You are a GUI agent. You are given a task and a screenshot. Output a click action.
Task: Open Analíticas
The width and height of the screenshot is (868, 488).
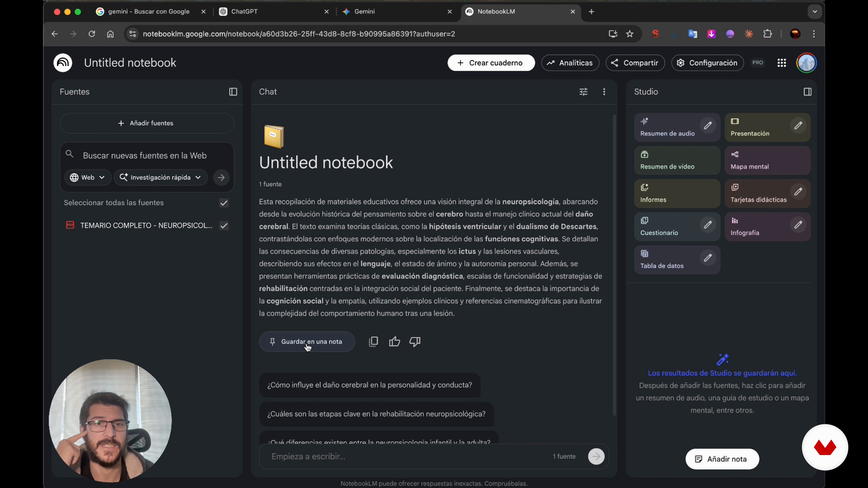(x=570, y=63)
